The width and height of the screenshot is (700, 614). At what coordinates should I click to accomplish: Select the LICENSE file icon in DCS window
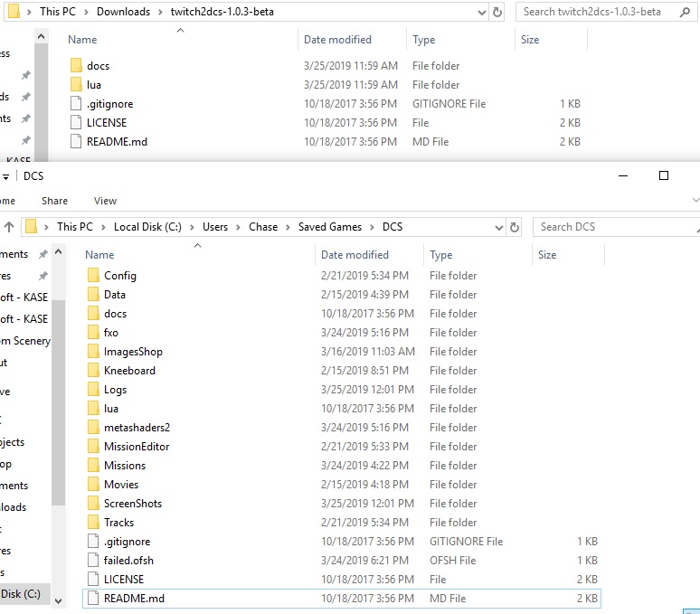point(93,580)
